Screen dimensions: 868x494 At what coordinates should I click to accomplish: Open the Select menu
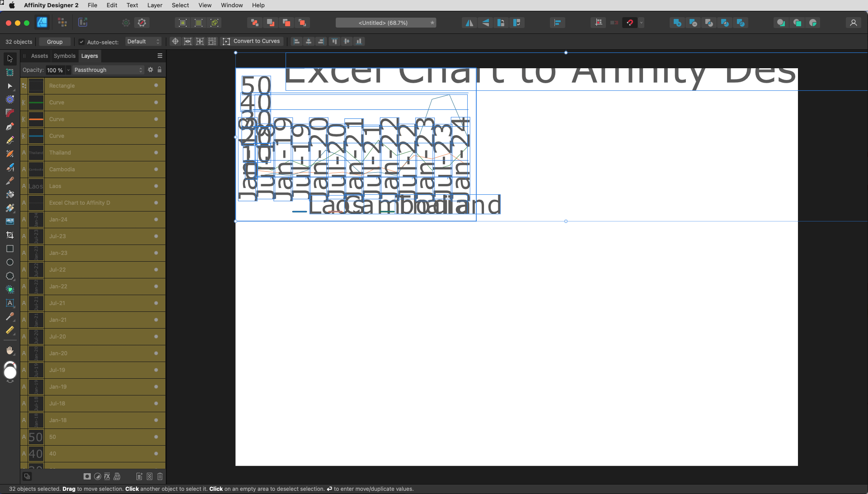coord(180,5)
